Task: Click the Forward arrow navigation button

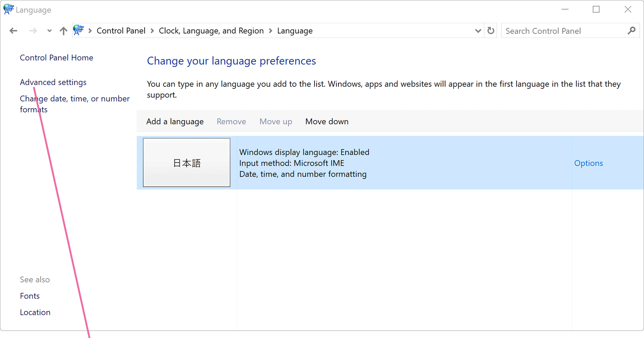Action: click(x=33, y=31)
